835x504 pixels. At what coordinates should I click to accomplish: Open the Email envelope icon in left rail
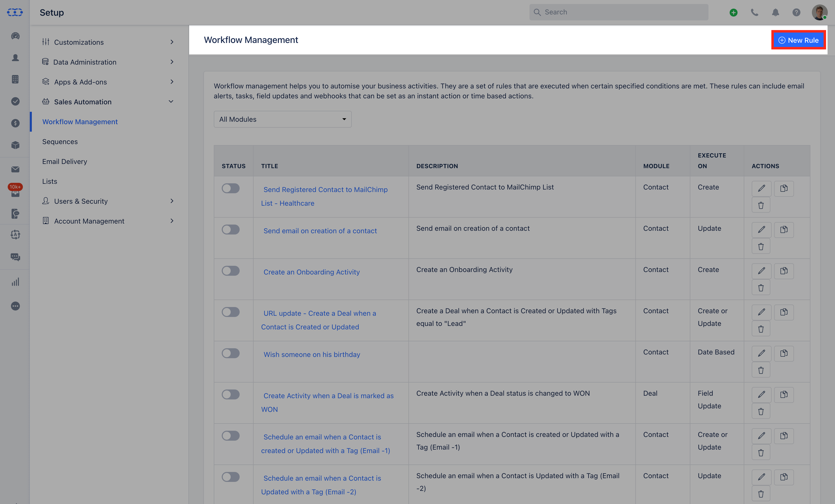(15, 169)
